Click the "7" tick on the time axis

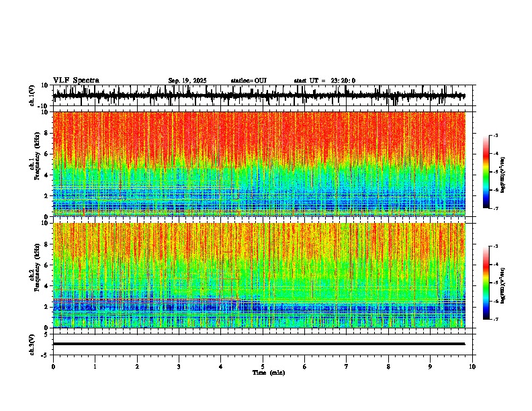(347, 367)
